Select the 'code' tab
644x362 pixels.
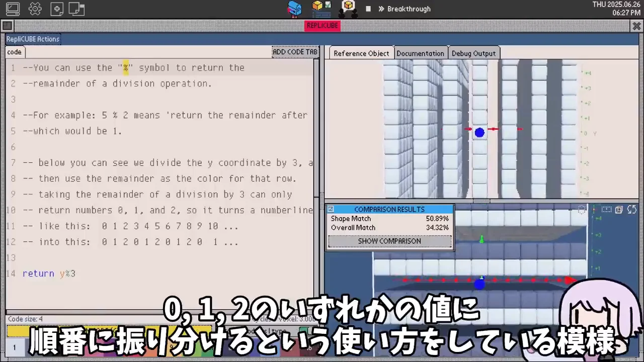pyautogui.click(x=15, y=52)
